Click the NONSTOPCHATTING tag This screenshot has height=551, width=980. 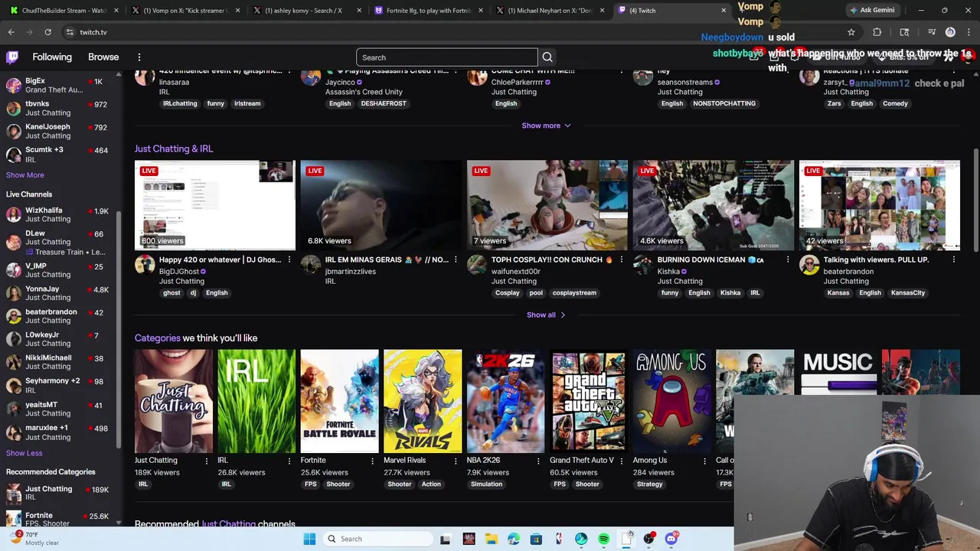point(724,103)
